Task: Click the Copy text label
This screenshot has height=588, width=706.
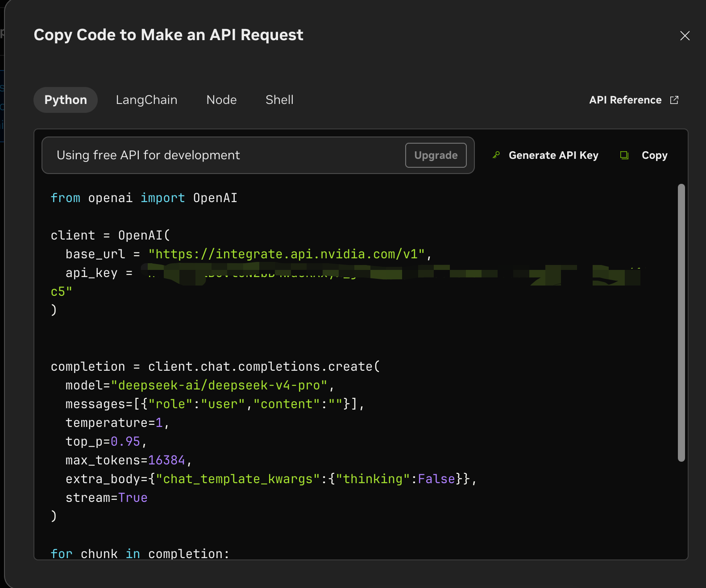Action: coord(654,155)
